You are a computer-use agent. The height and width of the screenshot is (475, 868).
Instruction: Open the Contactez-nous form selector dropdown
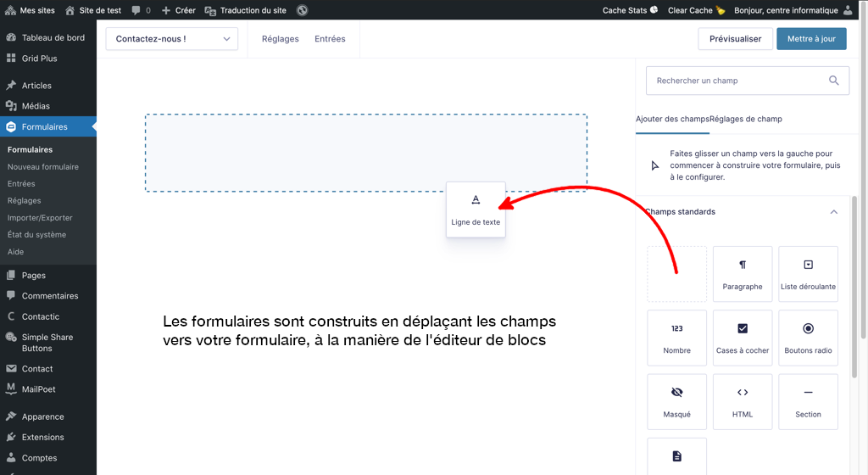(172, 39)
